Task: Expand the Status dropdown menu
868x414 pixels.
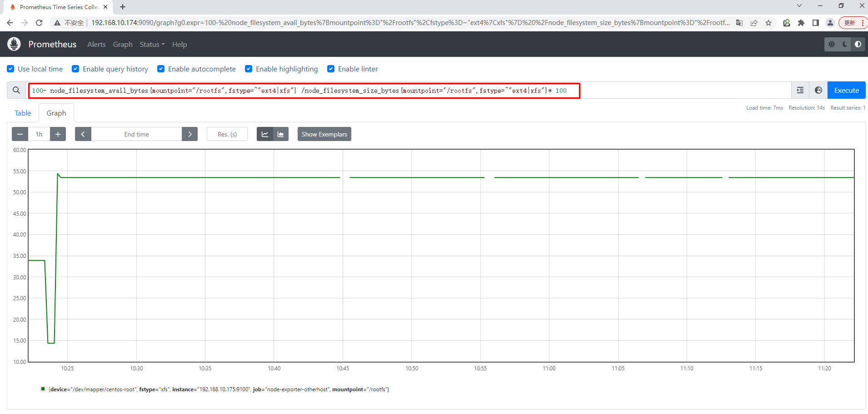Action: tap(152, 44)
